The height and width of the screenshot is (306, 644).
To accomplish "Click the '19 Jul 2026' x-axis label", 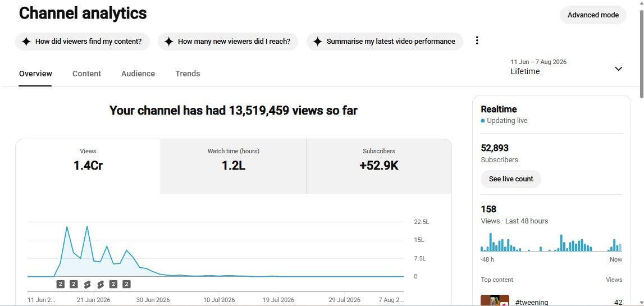I will [278, 300].
